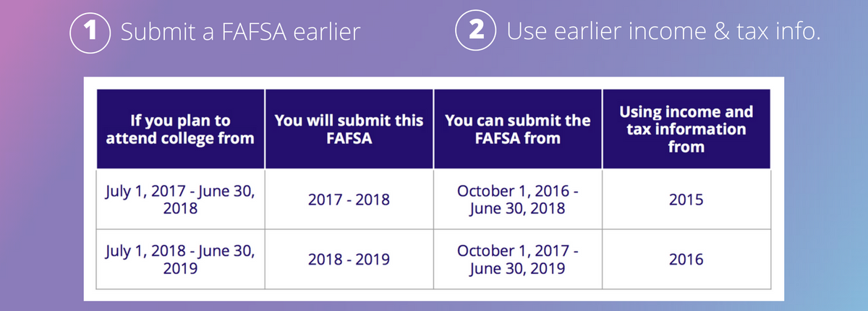This screenshot has width=868, height=311.
Task: Click the "October 1, 2016 - June 30, 2018" cell
Action: click(x=517, y=198)
